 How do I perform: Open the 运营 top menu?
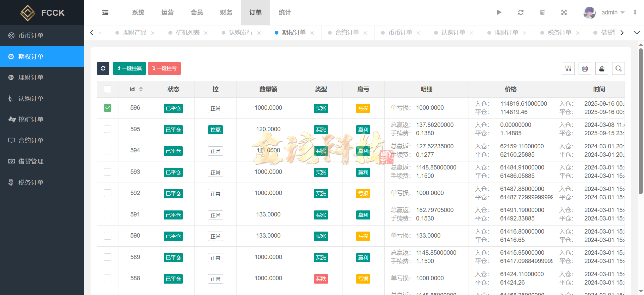click(x=167, y=12)
